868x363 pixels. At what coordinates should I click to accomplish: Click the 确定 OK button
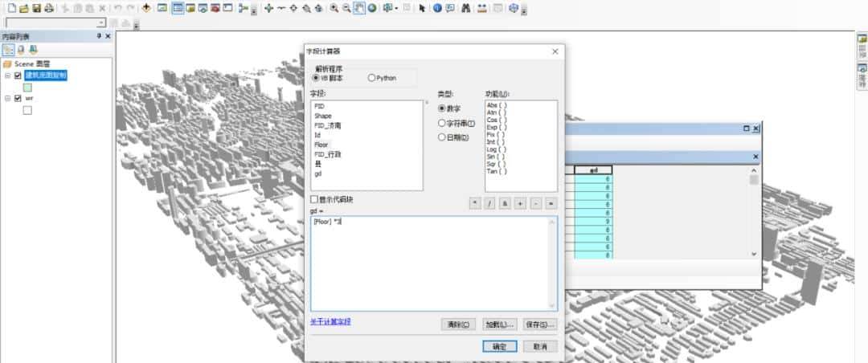point(500,346)
